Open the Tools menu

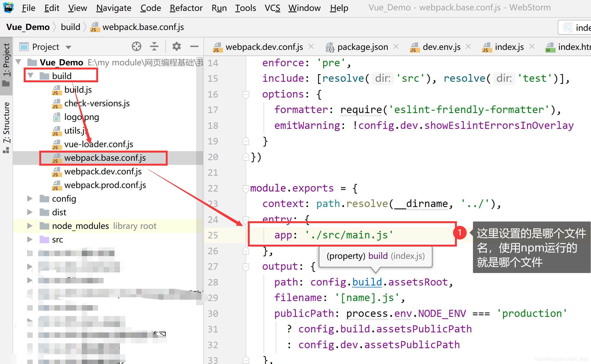[x=246, y=8]
